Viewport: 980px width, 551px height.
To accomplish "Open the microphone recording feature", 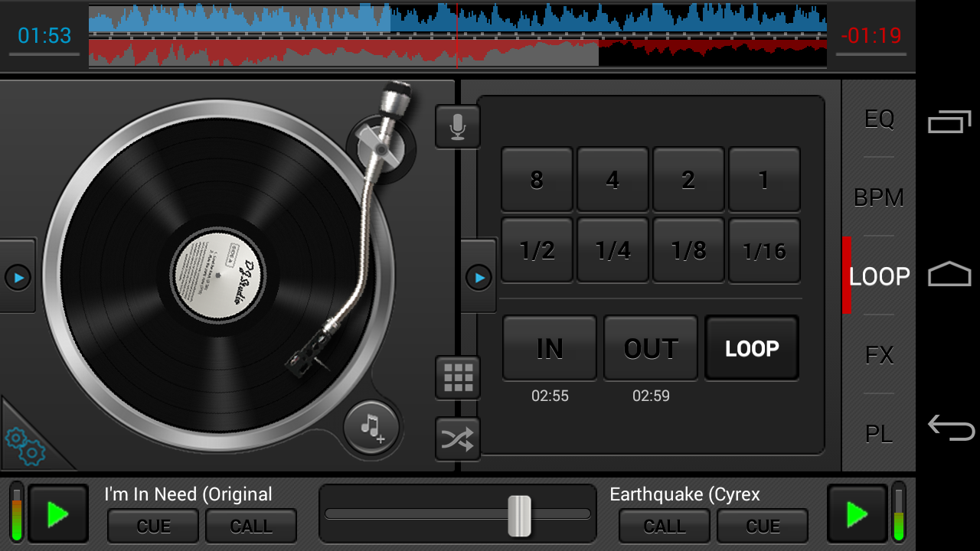I will click(457, 127).
